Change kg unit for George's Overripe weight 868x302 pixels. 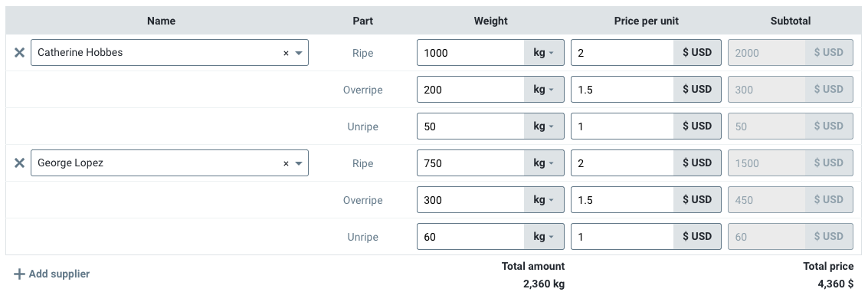point(544,199)
